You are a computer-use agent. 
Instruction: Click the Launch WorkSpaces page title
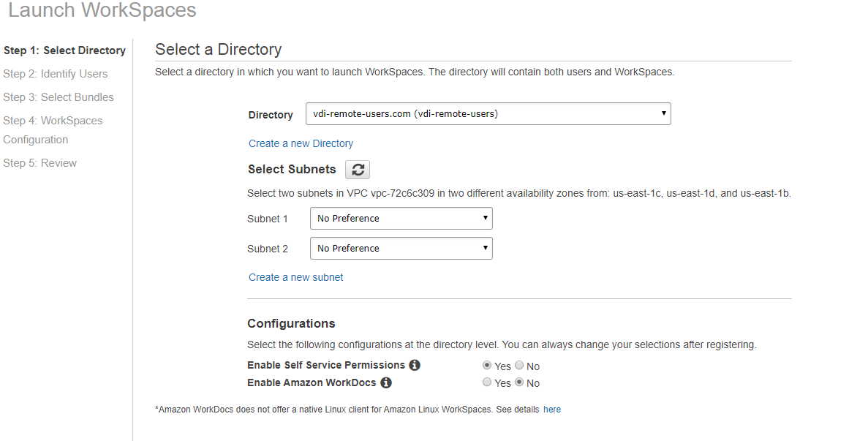click(x=102, y=10)
